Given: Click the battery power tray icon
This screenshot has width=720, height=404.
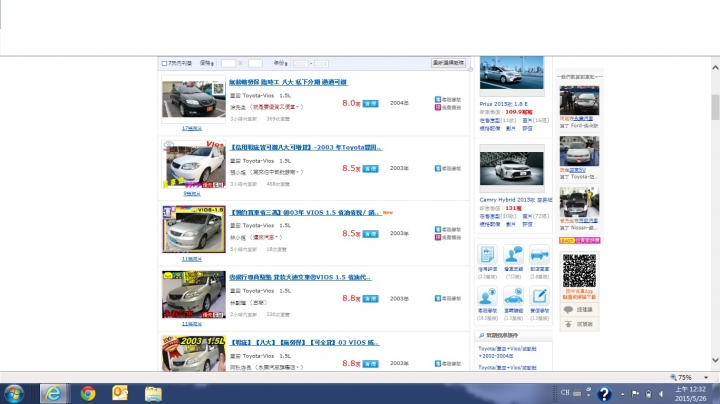Looking at the screenshot, I should click(x=648, y=394).
